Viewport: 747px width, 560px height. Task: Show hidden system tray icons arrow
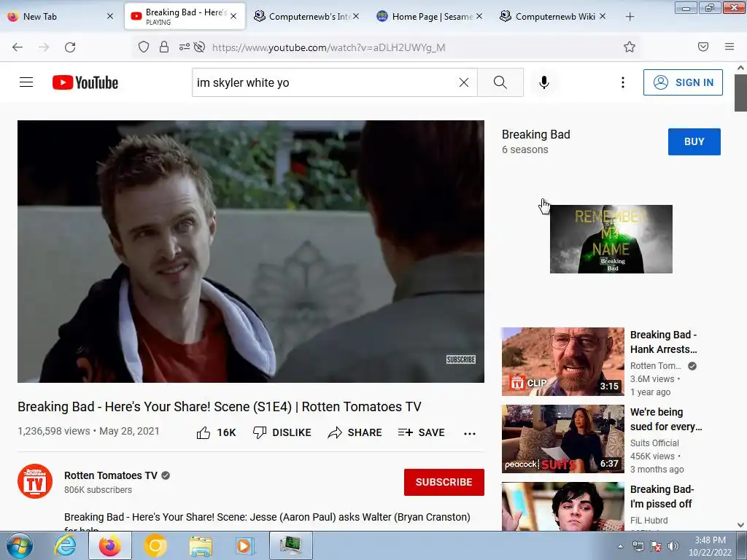pyautogui.click(x=620, y=546)
